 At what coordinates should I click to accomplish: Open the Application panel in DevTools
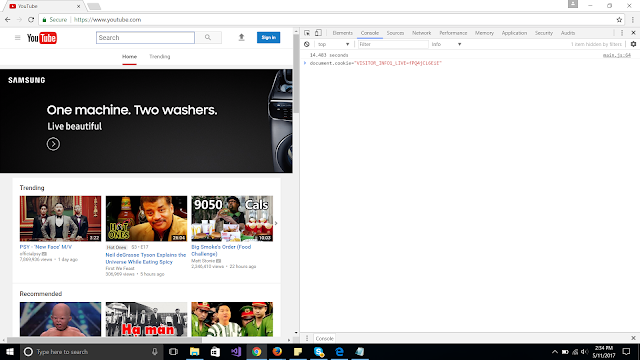click(514, 33)
